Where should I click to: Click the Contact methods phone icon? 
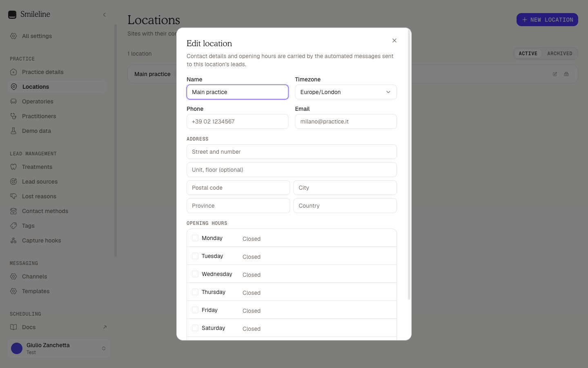13,211
